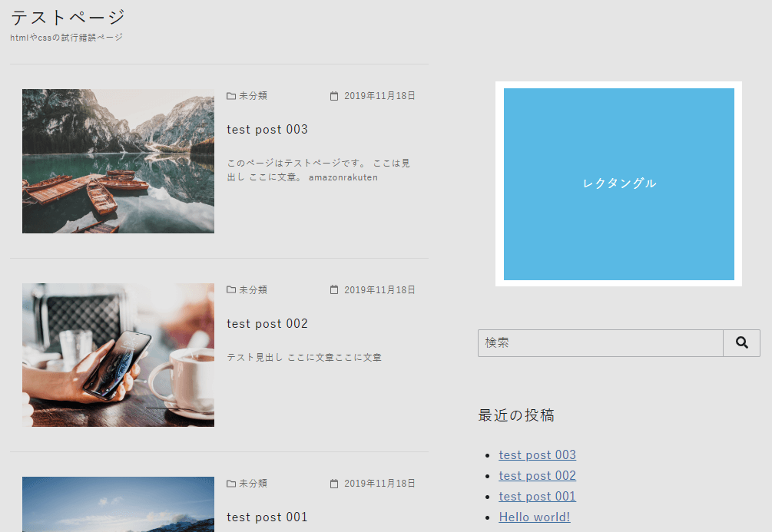This screenshot has height=532, width=772.
Task: Click the sky thumbnail of test post 001
Action: [x=118, y=504]
